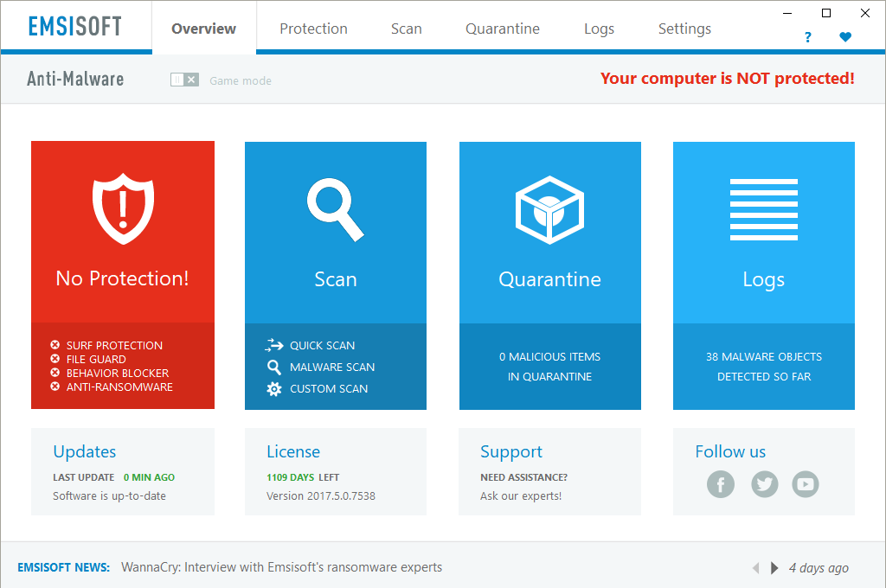Open the YouTube channel icon
This screenshot has width=886, height=588.
click(x=805, y=484)
